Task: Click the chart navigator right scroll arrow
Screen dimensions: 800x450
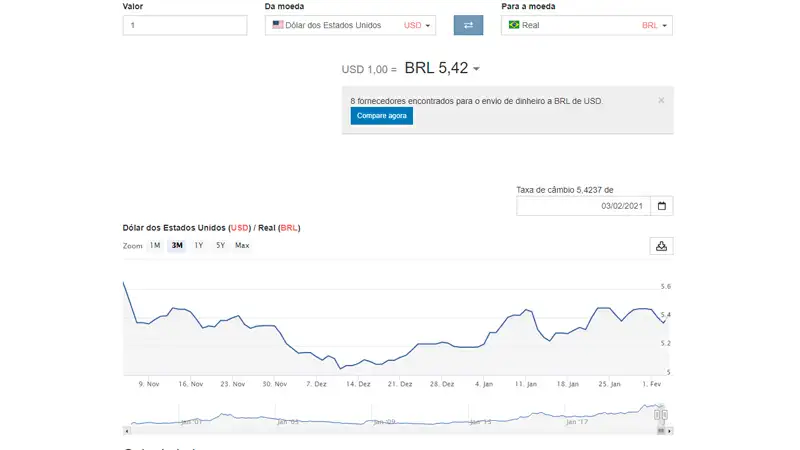Action: tap(669, 431)
